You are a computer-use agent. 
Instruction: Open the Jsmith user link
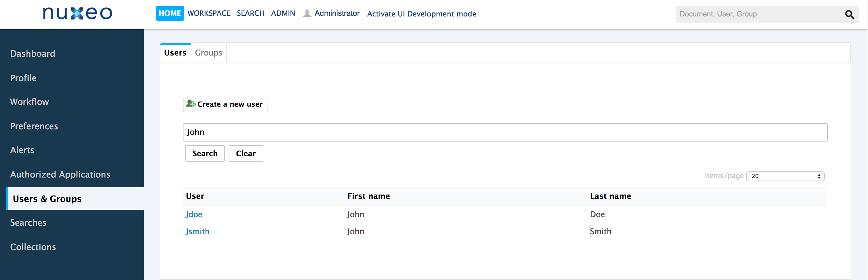pyautogui.click(x=197, y=232)
